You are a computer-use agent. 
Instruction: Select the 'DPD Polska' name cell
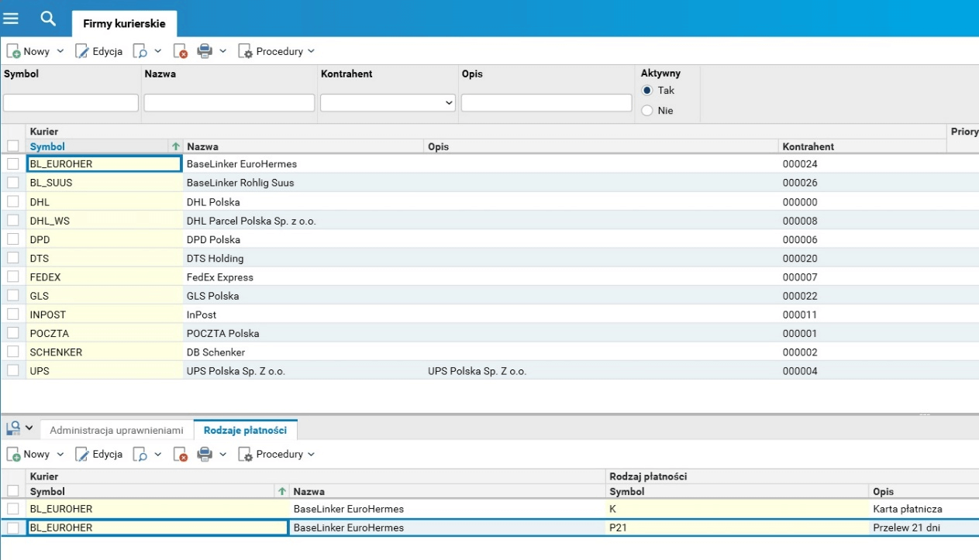point(304,239)
